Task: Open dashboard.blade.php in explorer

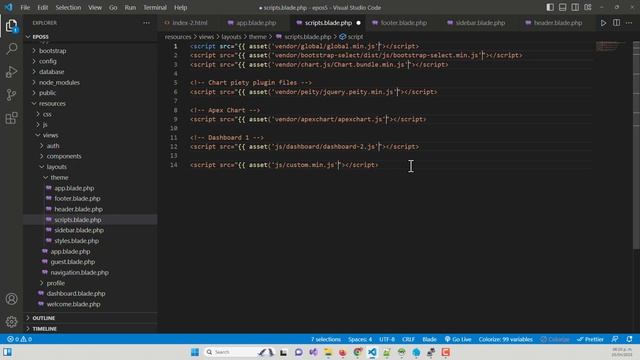Action: click(x=76, y=293)
